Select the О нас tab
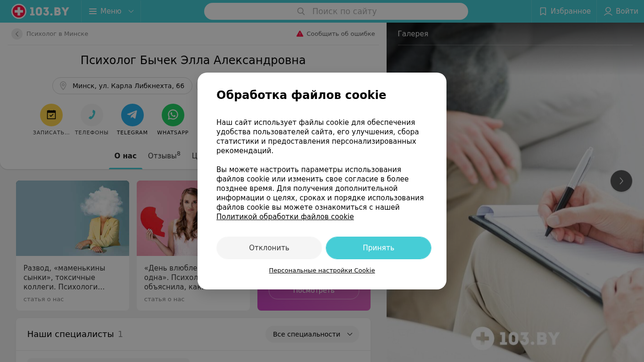Screen dimensions: 644x362 [125, 156]
